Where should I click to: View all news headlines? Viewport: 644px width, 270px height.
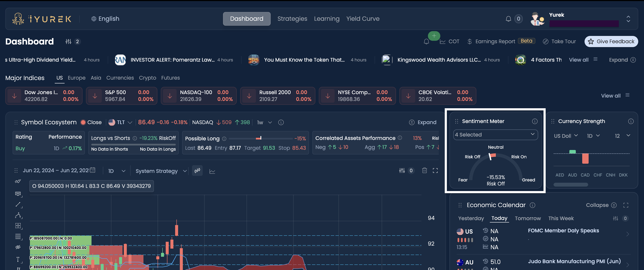click(x=583, y=60)
